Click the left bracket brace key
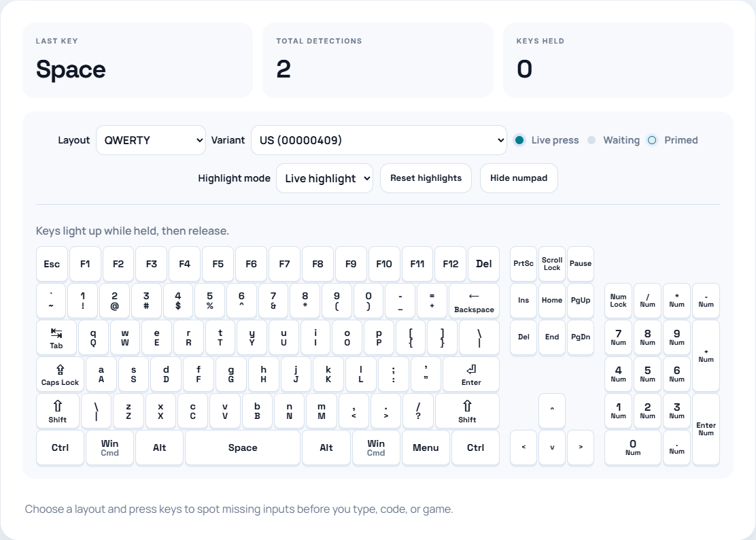This screenshot has width=756, height=540. point(411,337)
